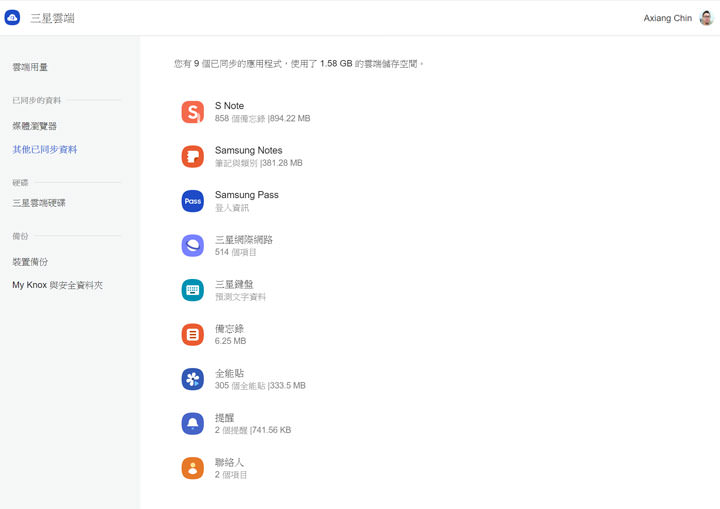This screenshot has height=509, width=720.
Task: Select the 提醒 bell icon
Action: pos(193,424)
